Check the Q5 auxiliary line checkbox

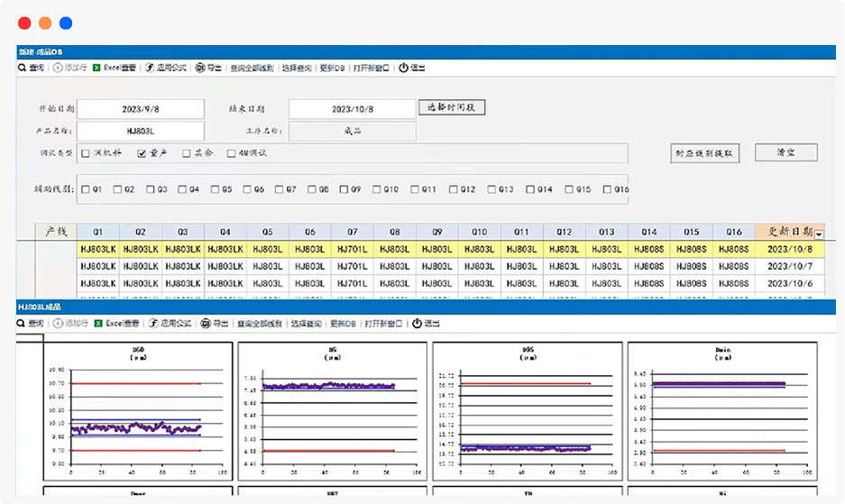pos(215,189)
